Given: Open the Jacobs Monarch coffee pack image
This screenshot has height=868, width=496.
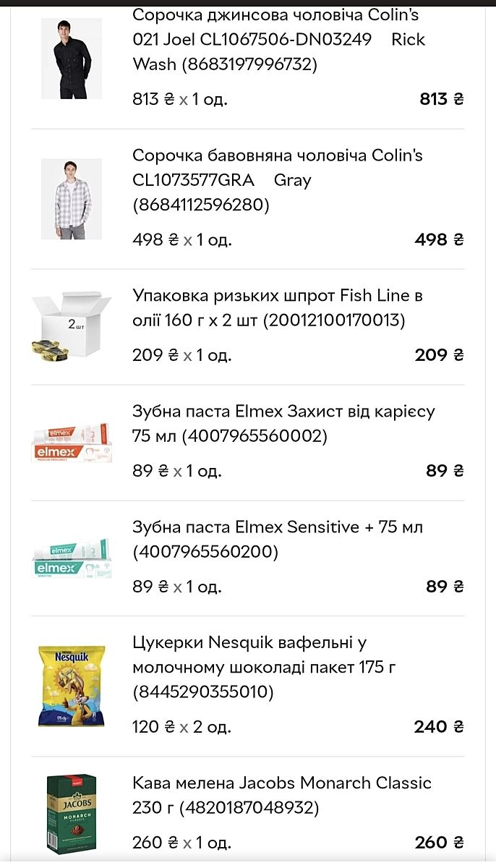Looking at the screenshot, I should point(71,812).
